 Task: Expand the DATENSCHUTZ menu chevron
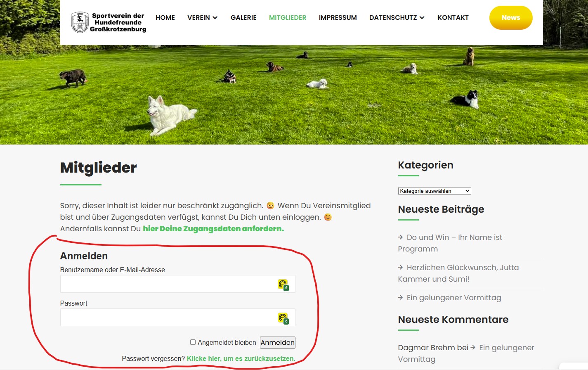click(422, 18)
